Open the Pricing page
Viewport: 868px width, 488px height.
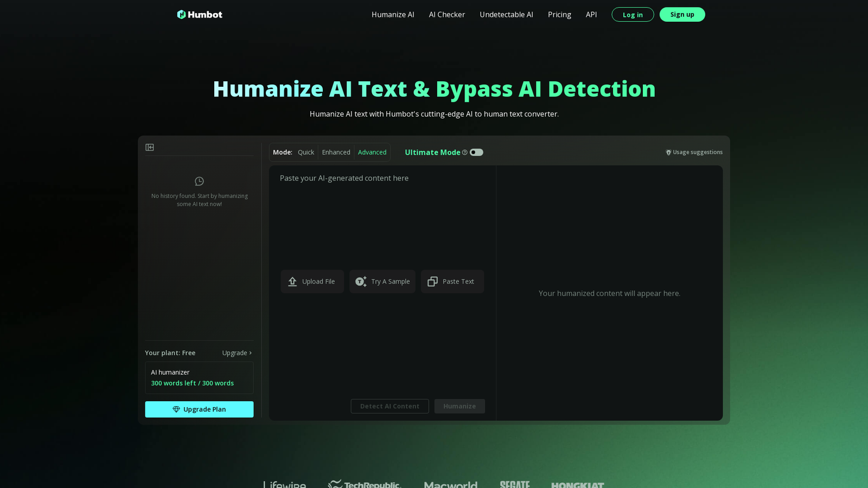[x=559, y=15]
